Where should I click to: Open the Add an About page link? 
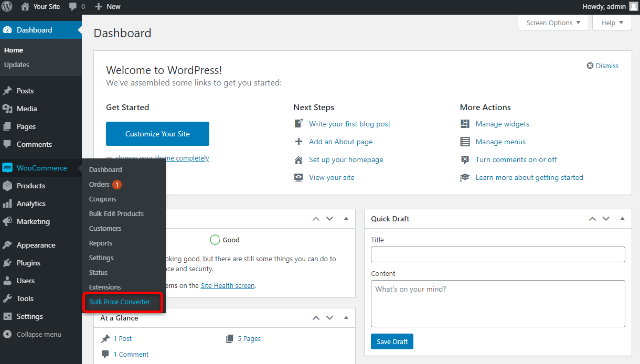pos(341,142)
